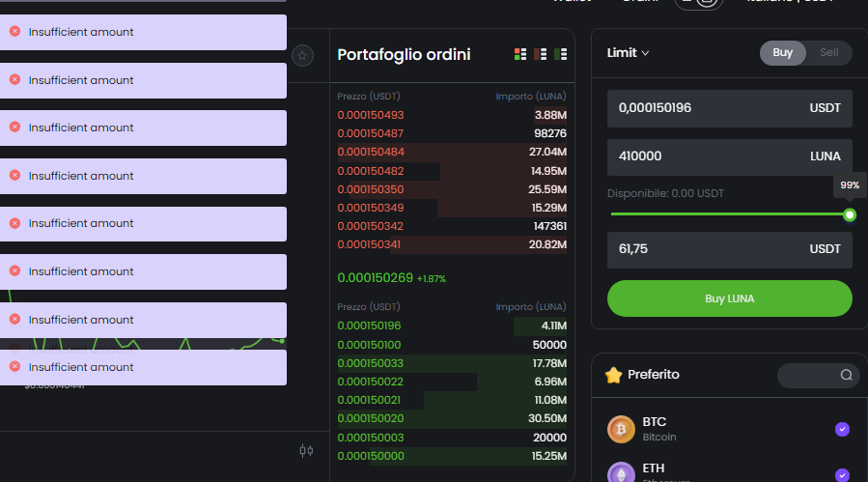Click the last price 0.000150269
This screenshot has height=482, width=868.
[375, 277]
